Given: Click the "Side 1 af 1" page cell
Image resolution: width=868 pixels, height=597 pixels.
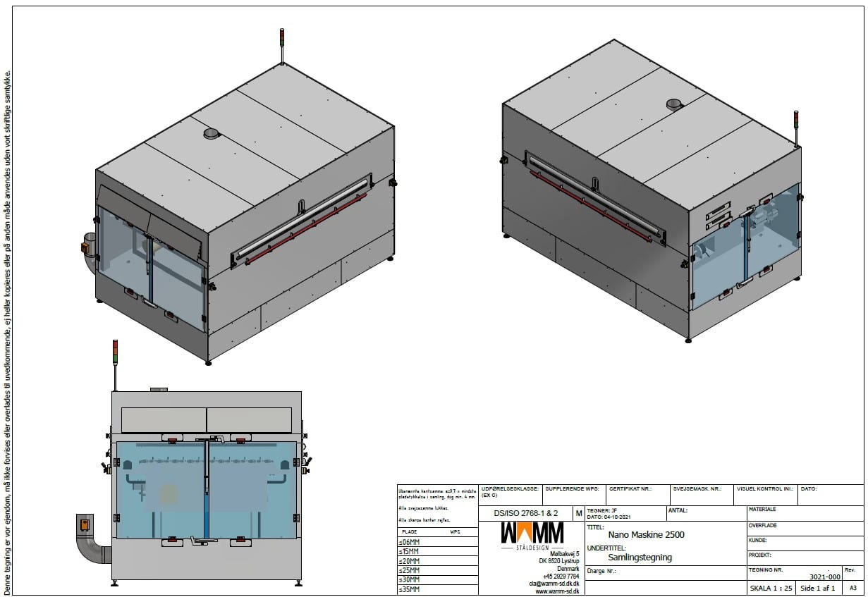Looking at the screenshot, I should (x=818, y=588).
